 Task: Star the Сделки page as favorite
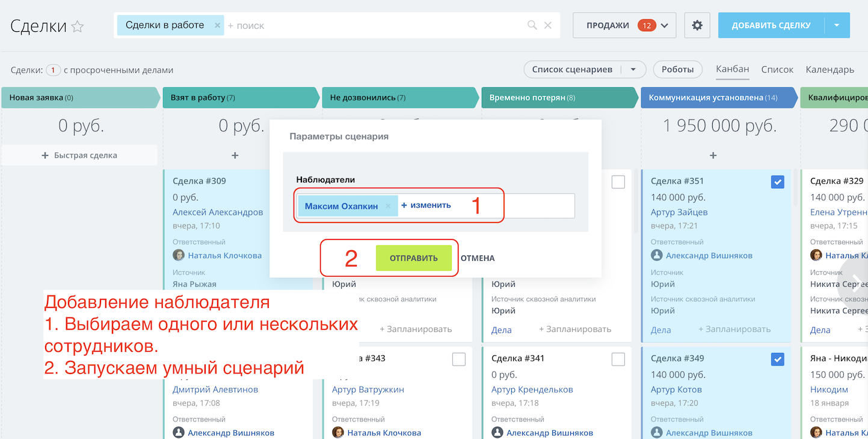tap(78, 26)
